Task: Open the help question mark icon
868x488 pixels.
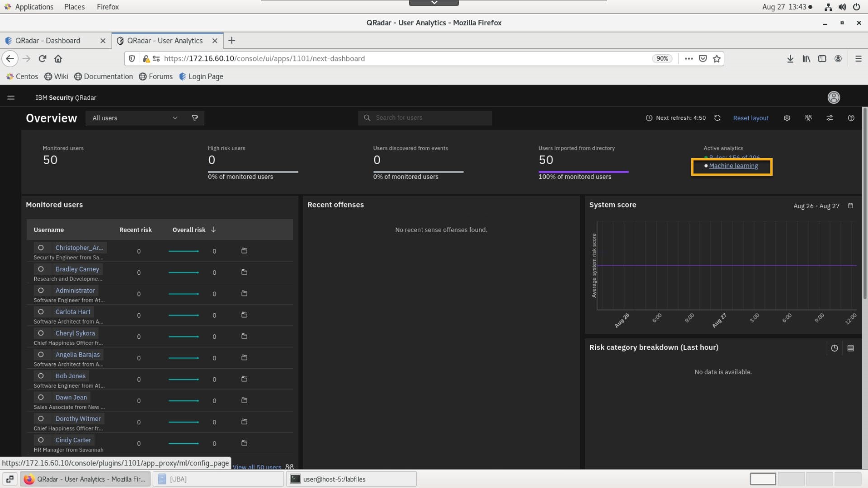Action: pyautogui.click(x=851, y=118)
